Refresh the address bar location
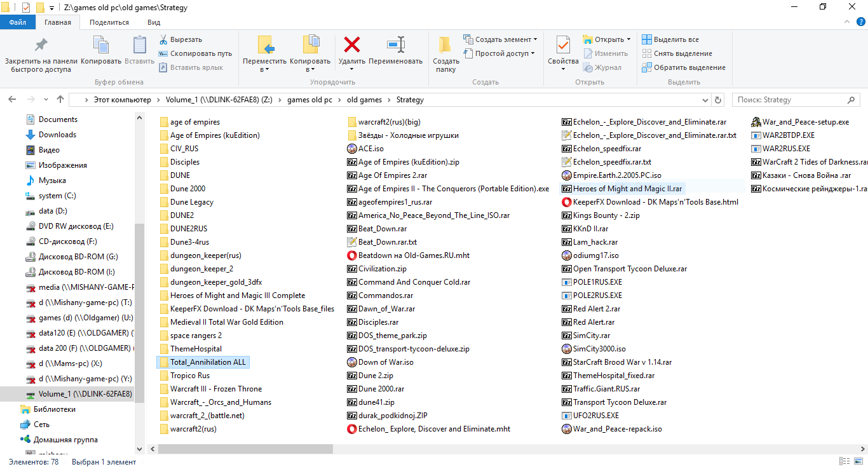868x469 pixels. [x=719, y=100]
